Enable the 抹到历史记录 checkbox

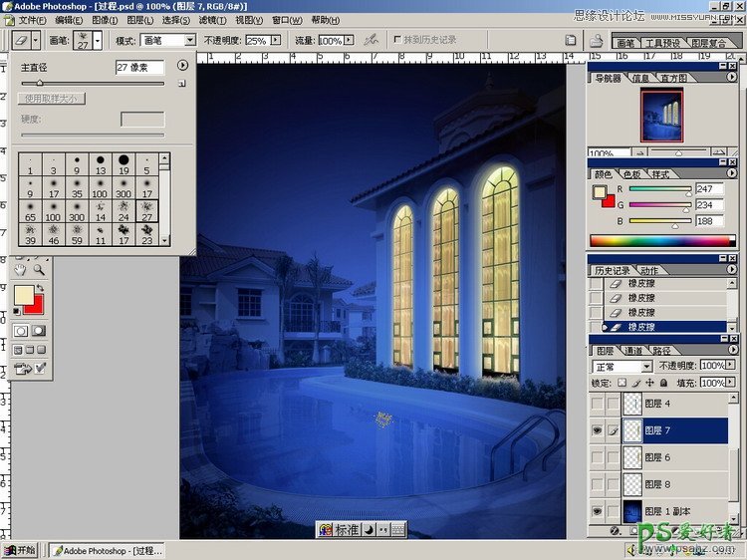coord(398,41)
